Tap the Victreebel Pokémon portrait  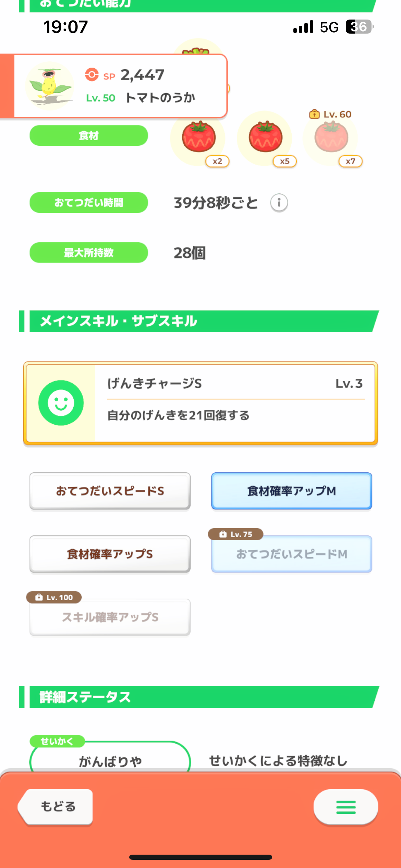click(50, 86)
